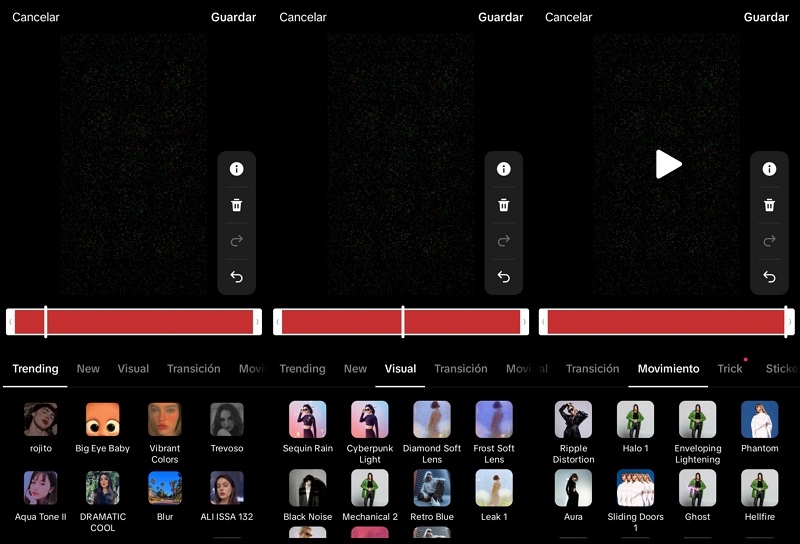Click the red timeline bar in middle panel
The height and width of the screenshot is (544, 800).
tap(460, 321)
